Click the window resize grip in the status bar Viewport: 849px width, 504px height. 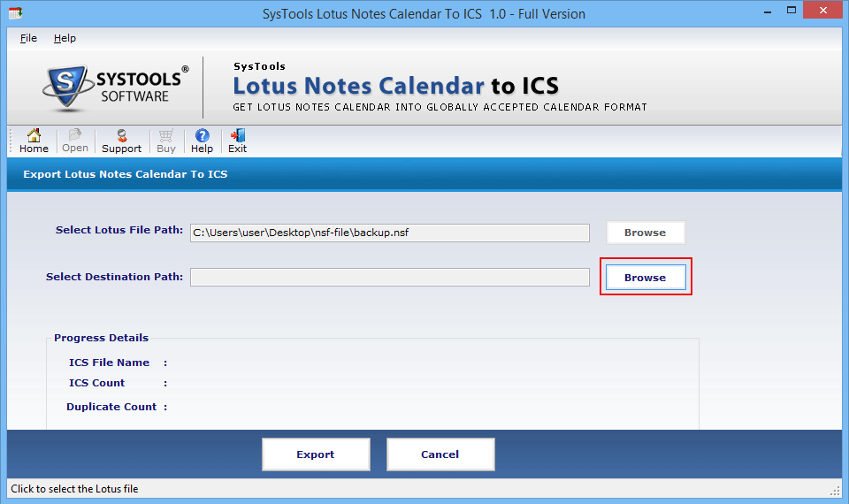coord(836,491)
